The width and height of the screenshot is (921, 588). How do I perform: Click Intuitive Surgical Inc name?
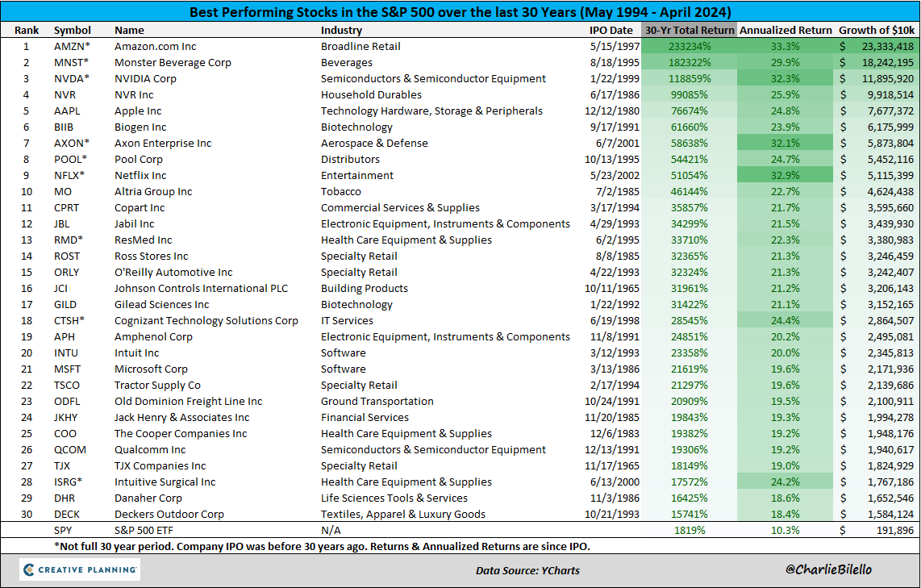pyautogui.click(x=165, y=482)
